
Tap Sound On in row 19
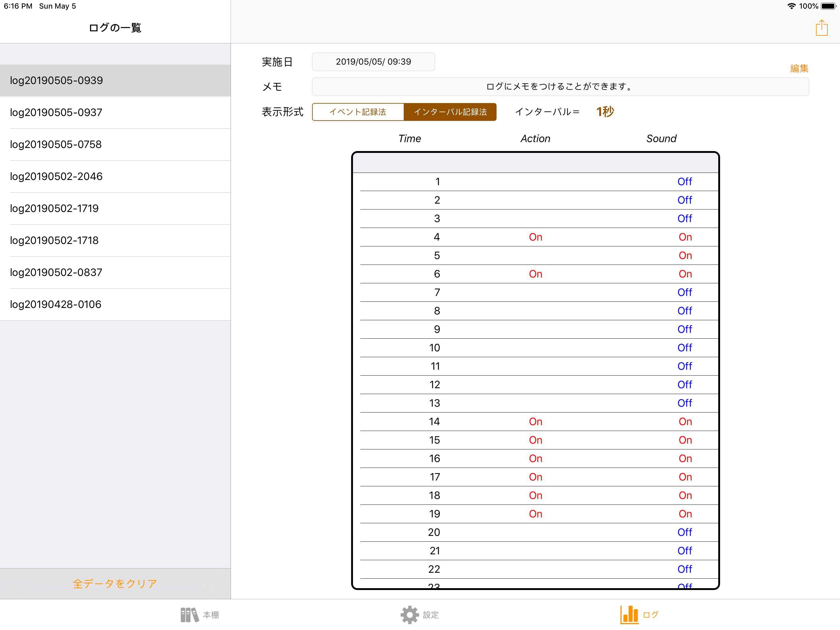click(x=685, y=514)
